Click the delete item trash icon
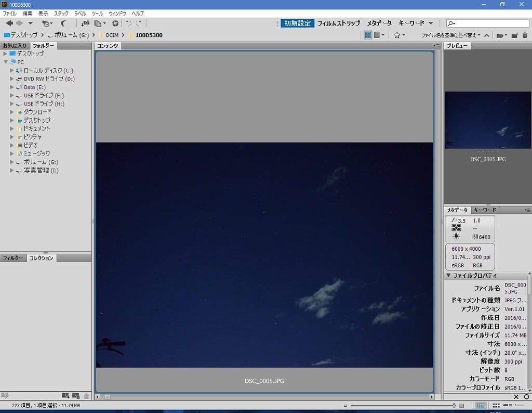This screenshot has width=532, height=413. coord(525,35)
